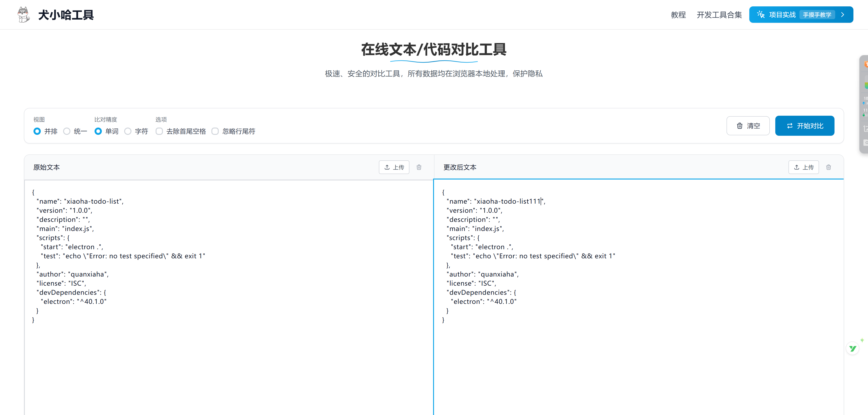This screenshot has width=868, height=415.
Task: Delete original text with trash icon
Action: (419, 167)
